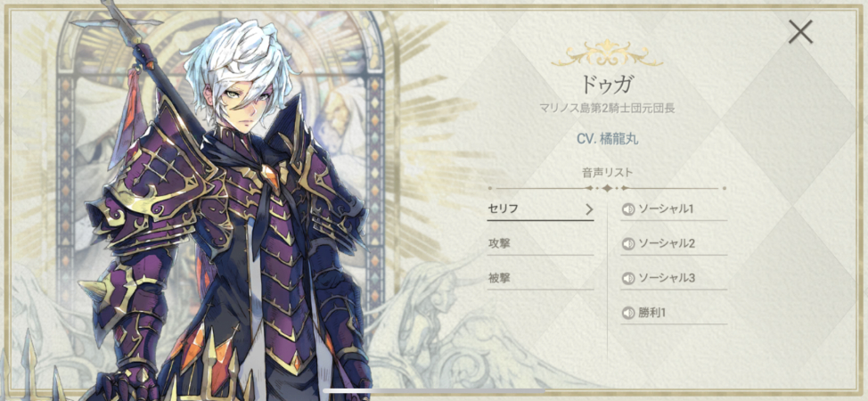
Task: Play the ソーシャル2 speaker icon
Action: (x=627, y=243)
